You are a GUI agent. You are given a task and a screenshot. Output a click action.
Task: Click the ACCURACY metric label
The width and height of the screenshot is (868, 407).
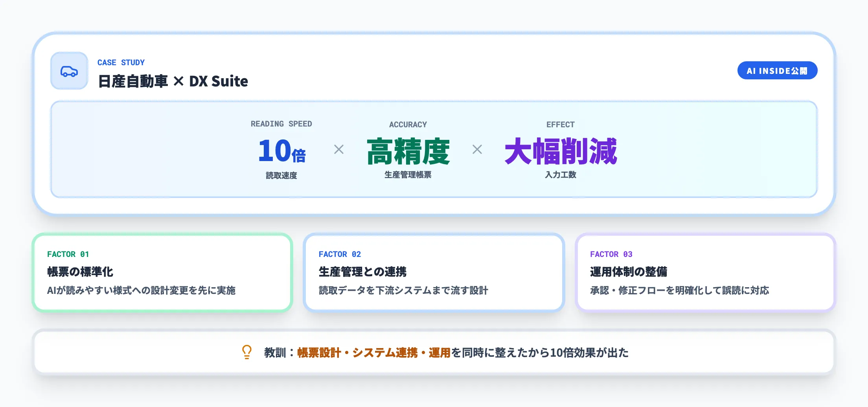pos(408,125)
